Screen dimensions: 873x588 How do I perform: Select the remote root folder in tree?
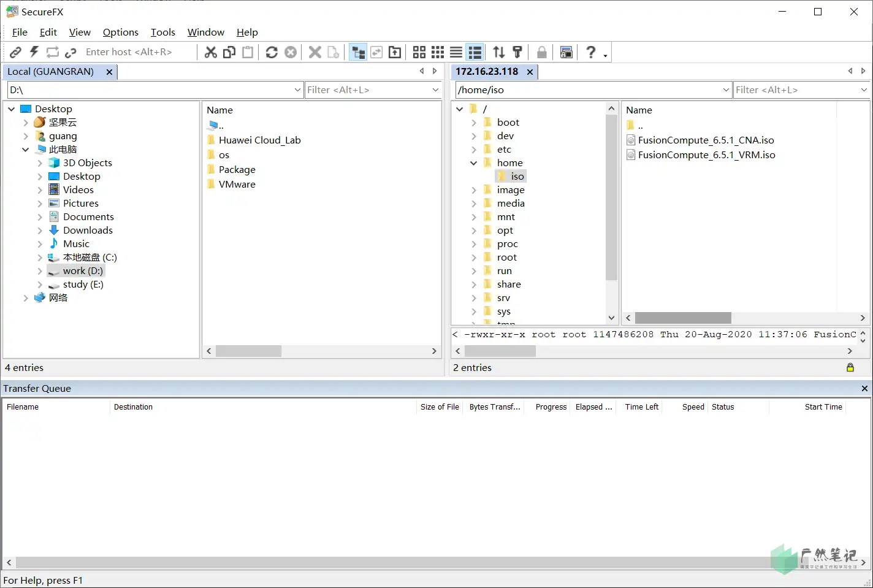506,258
